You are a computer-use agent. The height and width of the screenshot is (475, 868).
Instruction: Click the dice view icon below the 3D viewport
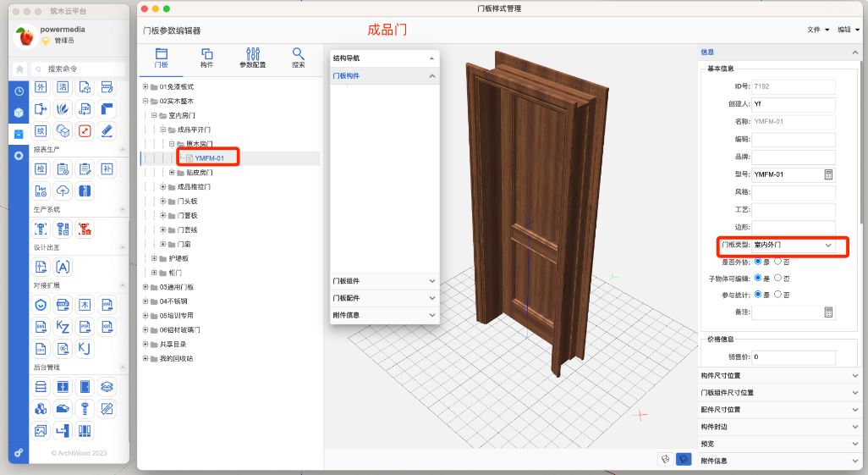point(666,459)
